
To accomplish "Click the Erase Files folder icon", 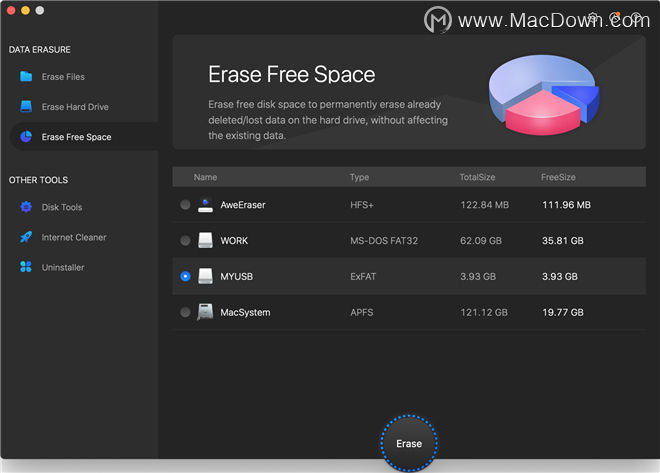I will (26, 76).
